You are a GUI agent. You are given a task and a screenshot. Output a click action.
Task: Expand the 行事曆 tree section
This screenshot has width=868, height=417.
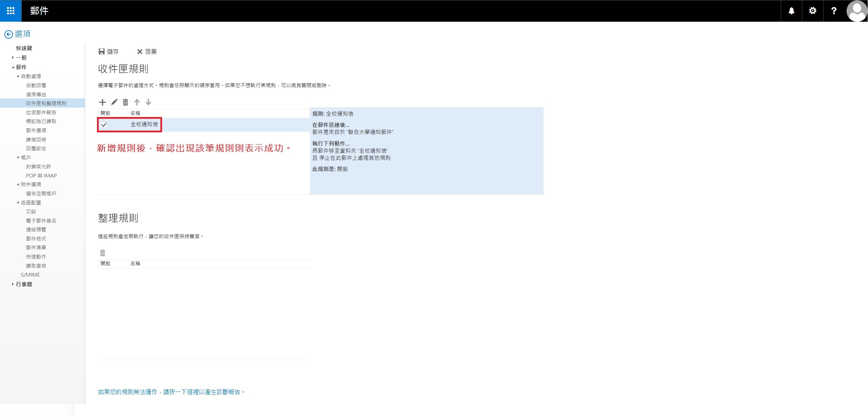(x=13, y=284)
